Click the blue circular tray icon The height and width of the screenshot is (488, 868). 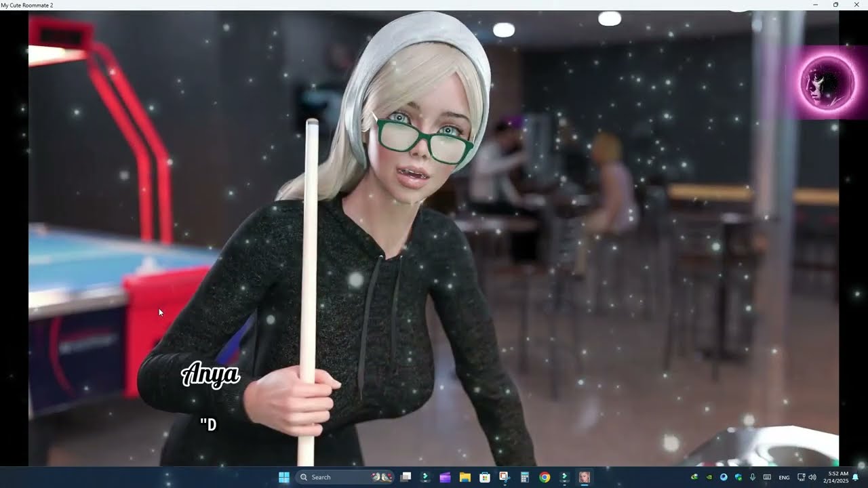tap(724, 477)
